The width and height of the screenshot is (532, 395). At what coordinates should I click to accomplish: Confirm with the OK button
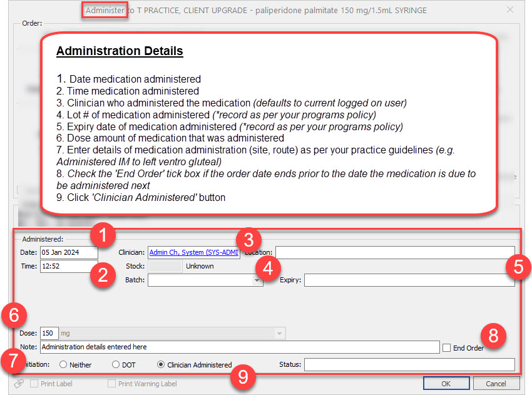[446, 384]
